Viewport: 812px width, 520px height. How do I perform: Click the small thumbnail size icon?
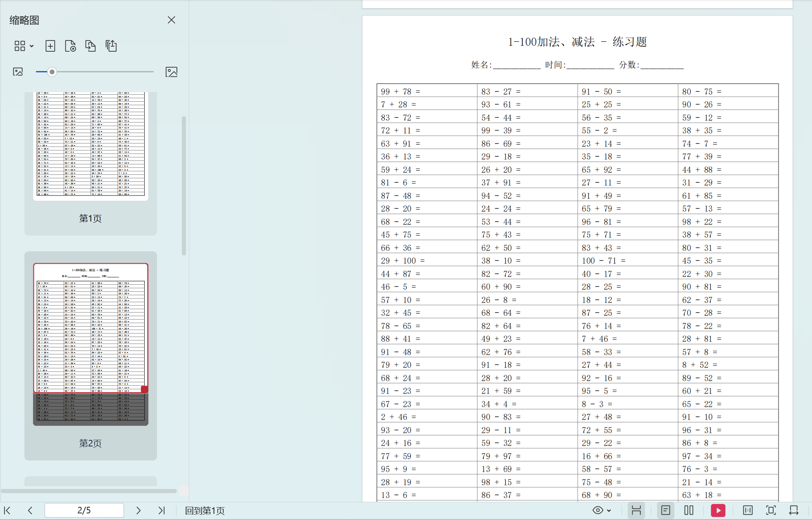pyautogui.click(x=18, y=72)
